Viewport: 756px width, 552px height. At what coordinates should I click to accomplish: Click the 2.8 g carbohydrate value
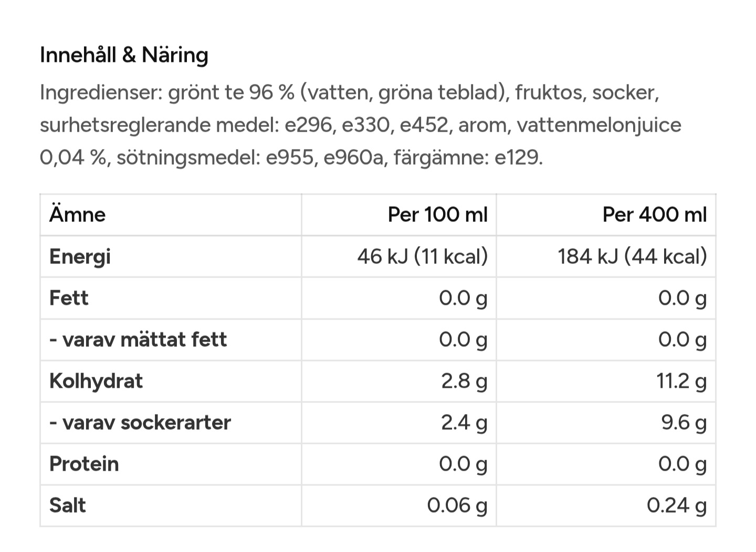tap(464, 381)
